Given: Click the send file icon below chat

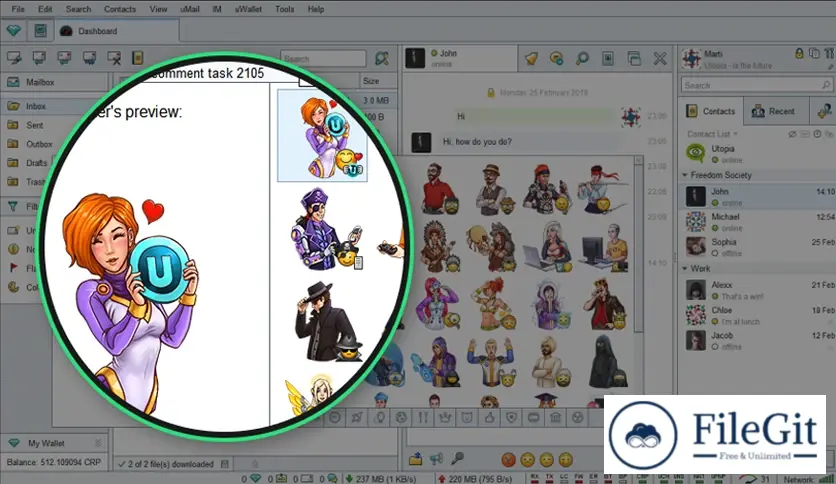Looking at the screenshot, I should pyautogui.click(x=415, y=458).
